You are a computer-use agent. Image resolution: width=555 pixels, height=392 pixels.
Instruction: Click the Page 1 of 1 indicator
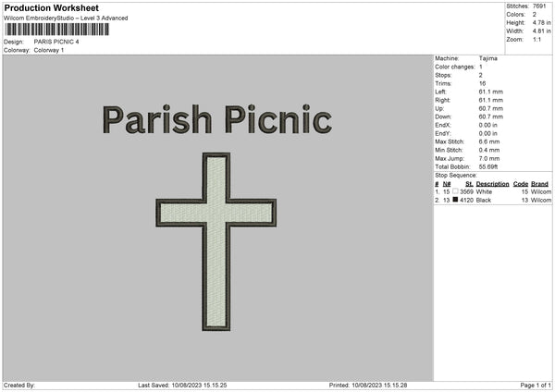pyautogui.click(x=536, y=386)
